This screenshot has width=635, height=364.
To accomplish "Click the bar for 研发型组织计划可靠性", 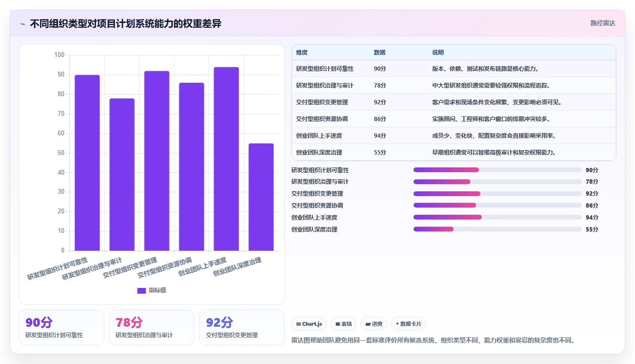I will point(87,163).
